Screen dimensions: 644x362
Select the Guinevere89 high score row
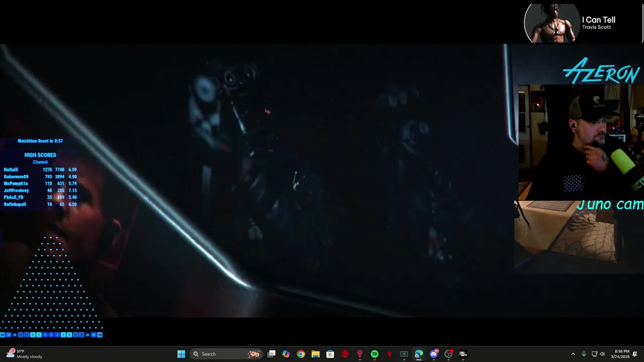40,177
